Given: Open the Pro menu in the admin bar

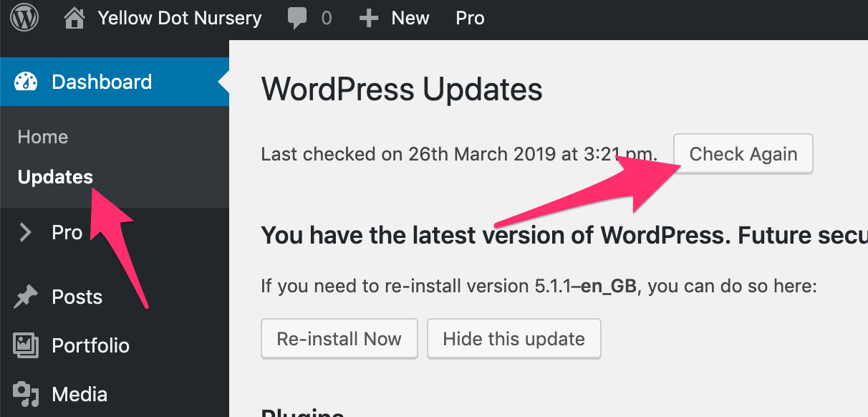Looking at the screenshot, I should coord(470,18).
